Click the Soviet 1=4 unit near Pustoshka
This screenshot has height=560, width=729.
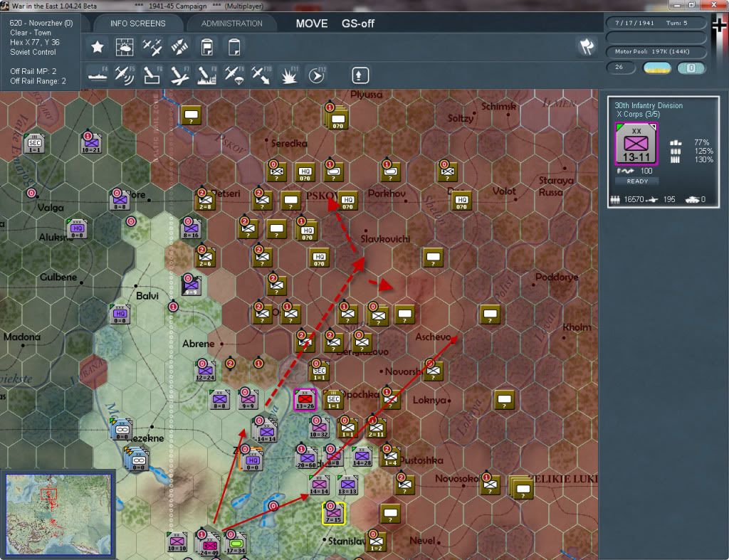tap(391, 457)
